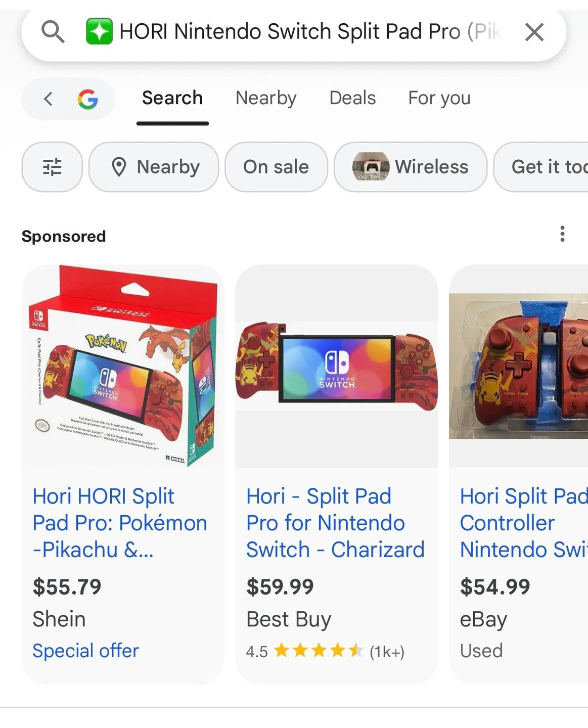This screenshot has height=728, width=588.
Task: Open Sponsored three-dot options menu
Action: [x=562, y=234]
